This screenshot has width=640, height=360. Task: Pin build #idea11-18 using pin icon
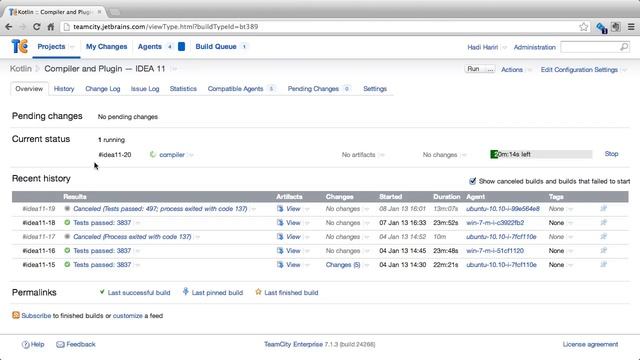(604, 222)
